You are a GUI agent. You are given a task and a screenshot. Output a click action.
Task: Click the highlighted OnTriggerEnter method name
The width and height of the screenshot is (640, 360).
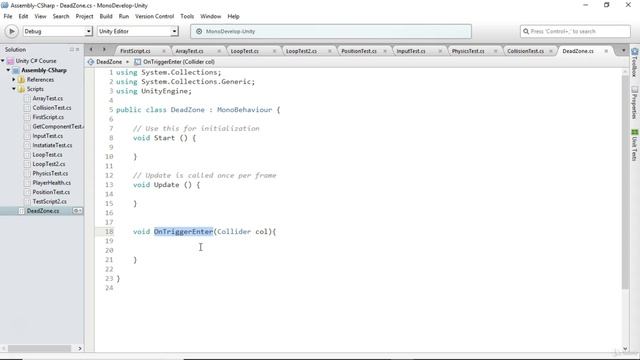coord(184,232)
